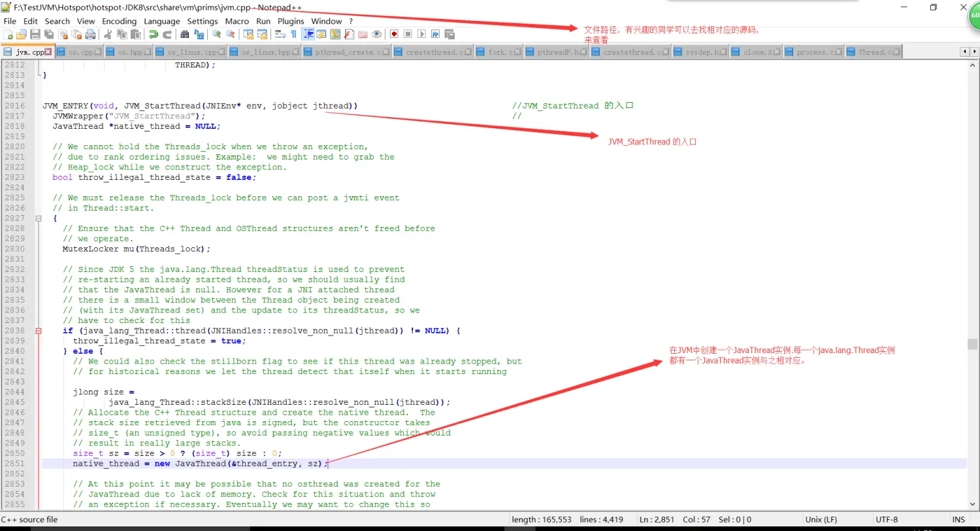
Task: Click the Copy toolbar icon
Action: tap(122, 34)
